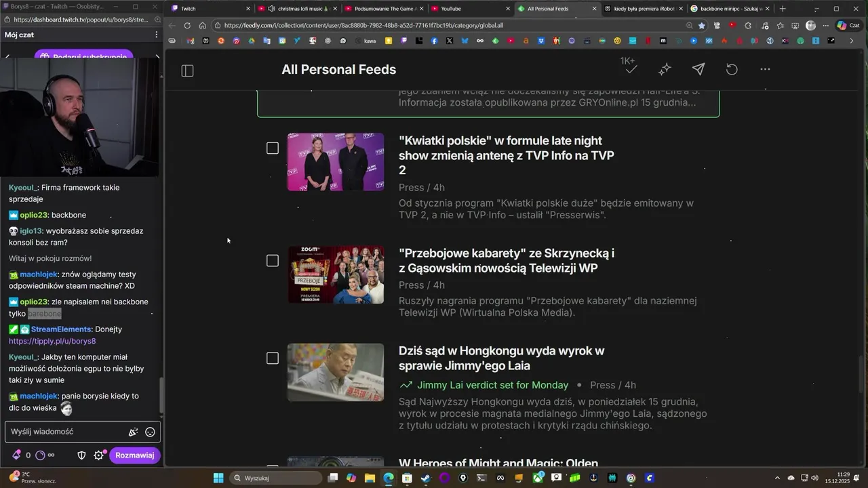Open Twitch chat three-dot settings menu
Image resolution: width=868 pixels, height=488 pixels.
156,35
